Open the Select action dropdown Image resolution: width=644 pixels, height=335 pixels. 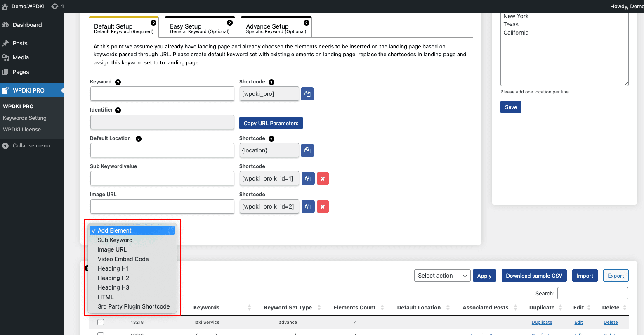coord(442,276)
